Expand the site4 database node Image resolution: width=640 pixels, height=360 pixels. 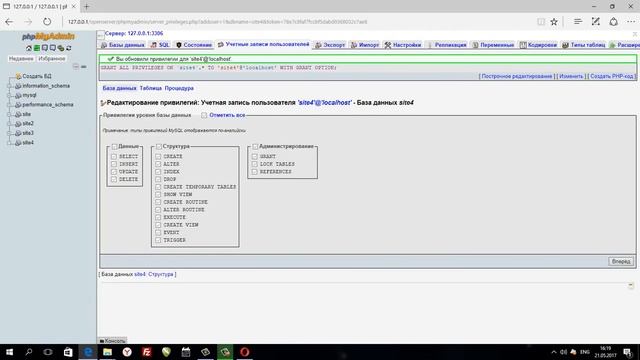[9, 143]
